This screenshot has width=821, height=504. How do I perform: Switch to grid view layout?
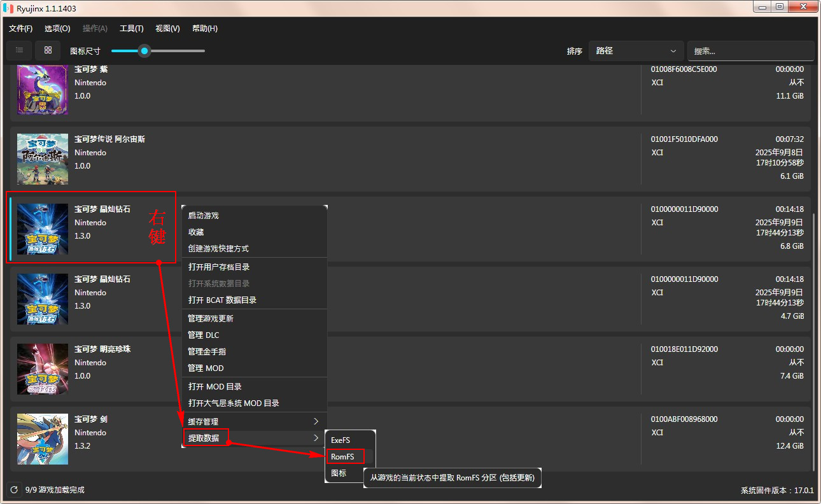click(x=48, y=50)
